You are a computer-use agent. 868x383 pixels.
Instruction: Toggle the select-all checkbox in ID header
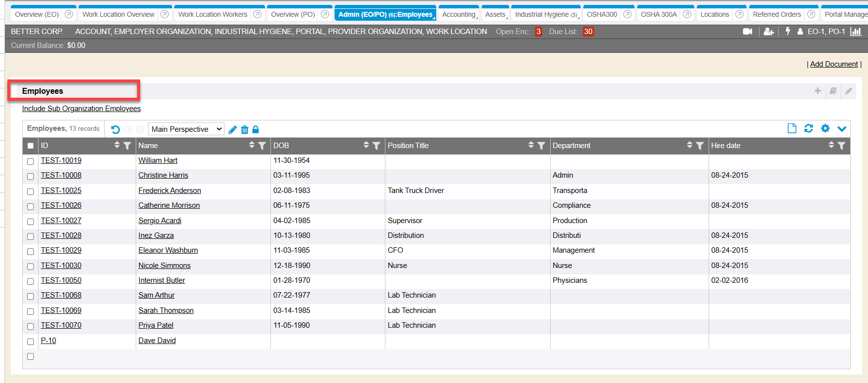tap(31, 146)
